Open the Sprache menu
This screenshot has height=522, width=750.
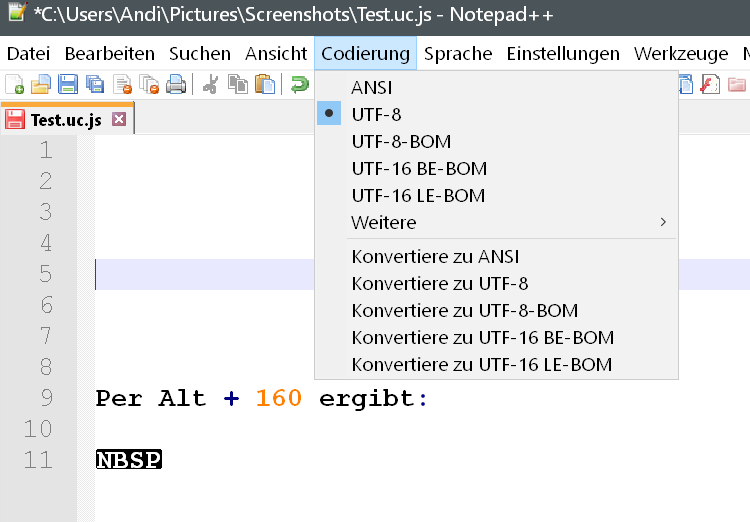[458, 54]
